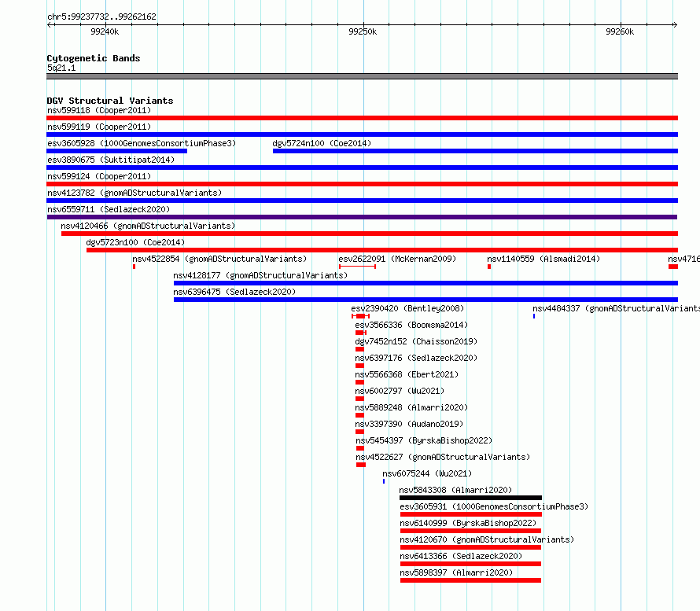This screenshot has width=700, height=611.
Task: Click the purple nsv6559711 variant bar
Action: click(362, 217)
